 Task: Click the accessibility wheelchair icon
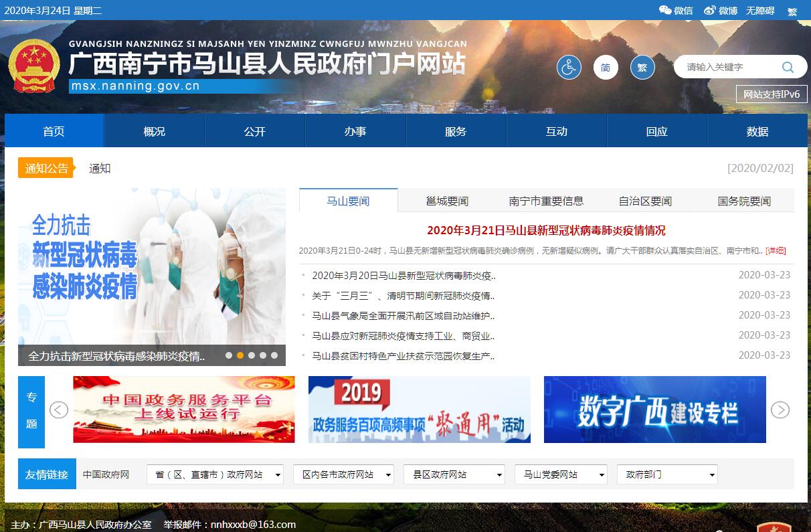tap(569, 68)
